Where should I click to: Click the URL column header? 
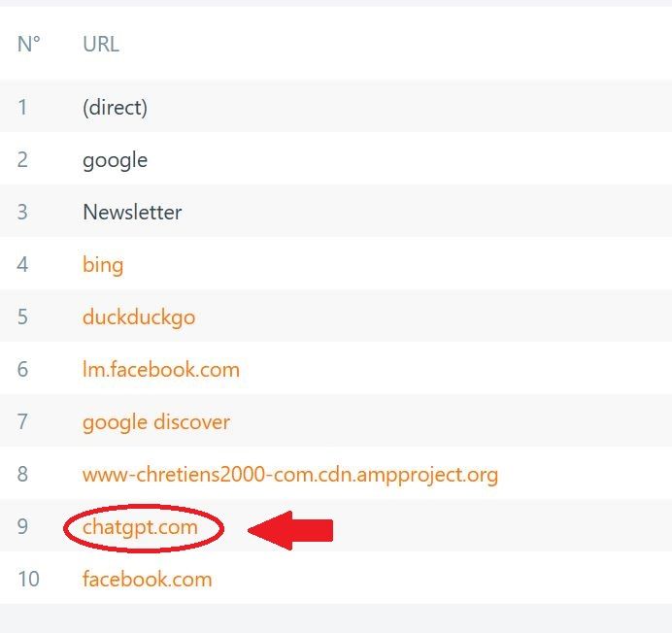tap(101, 44)
